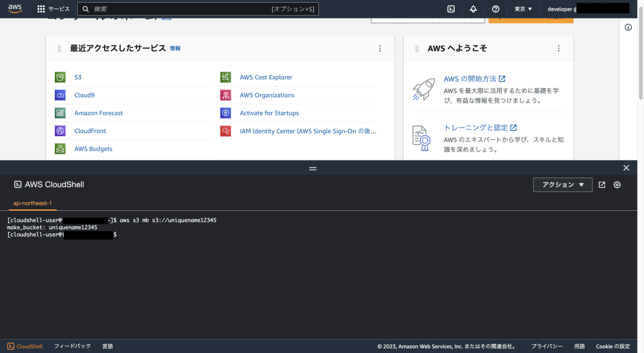
Task: Open the CloudFront link
Action: (90, 131)
